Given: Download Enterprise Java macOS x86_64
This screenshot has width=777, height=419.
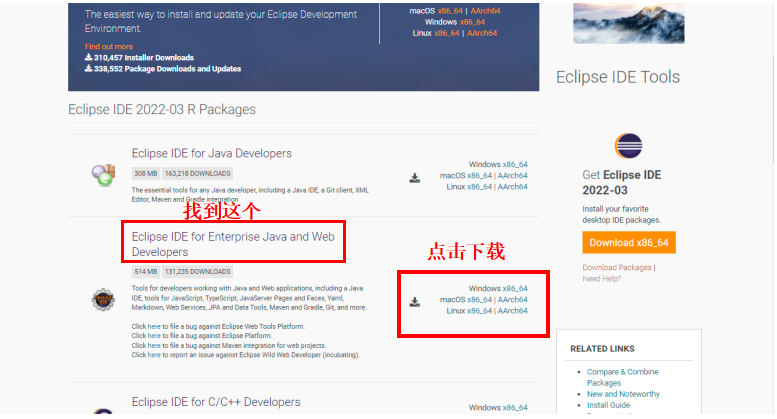Looking at the screenshot, I should pyautogui.click(x=480, y=300).
